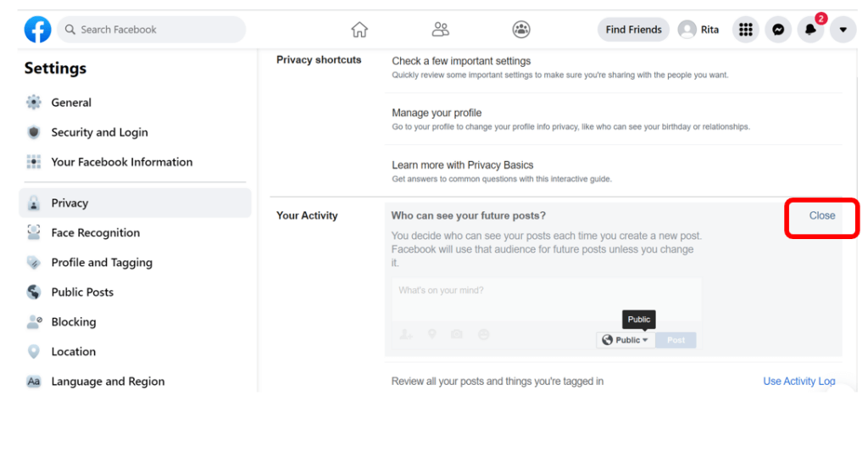
Task: Click the feeling emoji icon in composer
Action: point(484,334)
